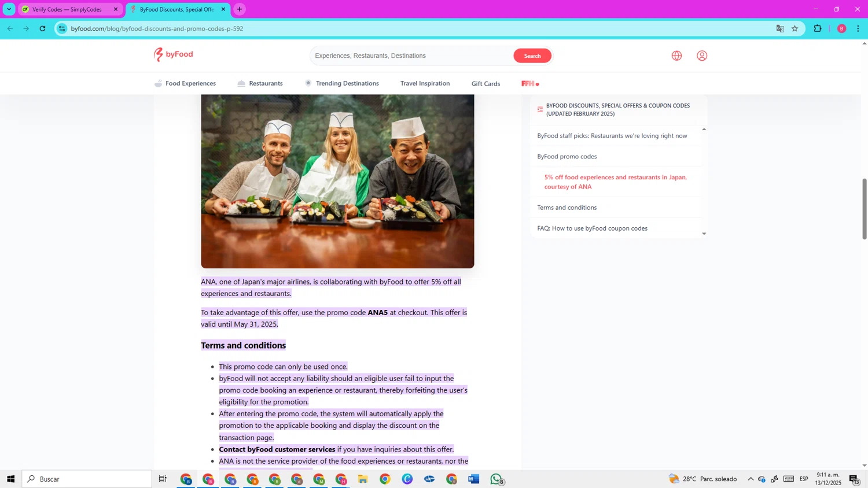
Task: Open WhatsApp from taskbar
Action: (x=496, y=479)
